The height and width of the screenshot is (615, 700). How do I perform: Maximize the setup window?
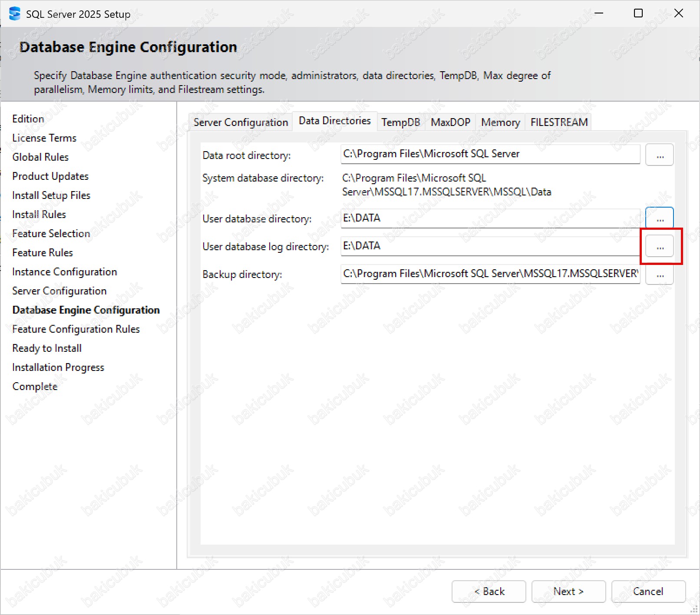(638, 13)
